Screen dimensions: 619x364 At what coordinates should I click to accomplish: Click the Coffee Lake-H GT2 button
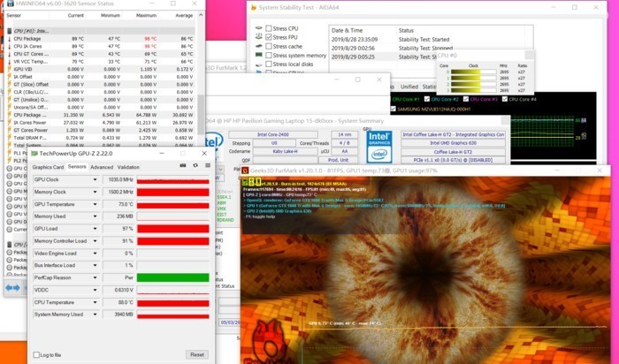(453, 152)
